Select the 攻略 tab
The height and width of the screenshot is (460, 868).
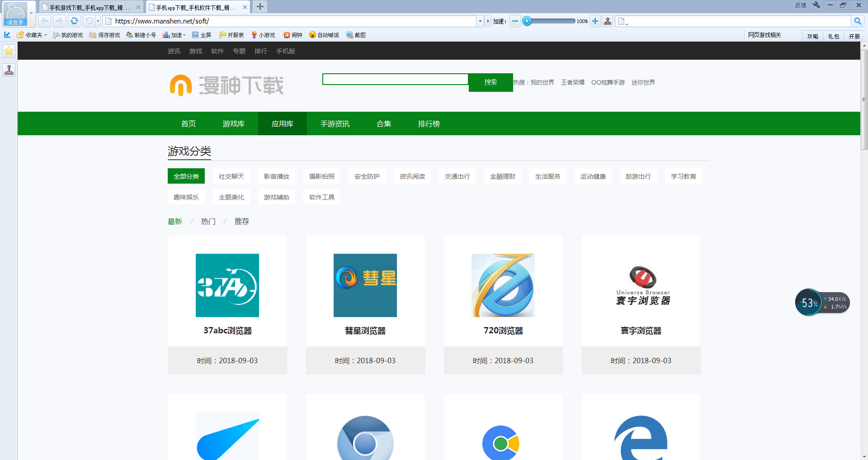812,36
